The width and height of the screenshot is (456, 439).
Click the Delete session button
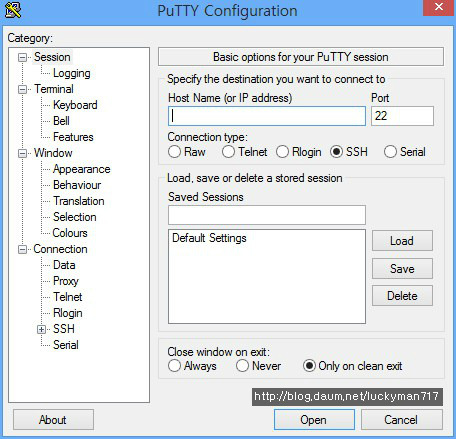(402, 296)
